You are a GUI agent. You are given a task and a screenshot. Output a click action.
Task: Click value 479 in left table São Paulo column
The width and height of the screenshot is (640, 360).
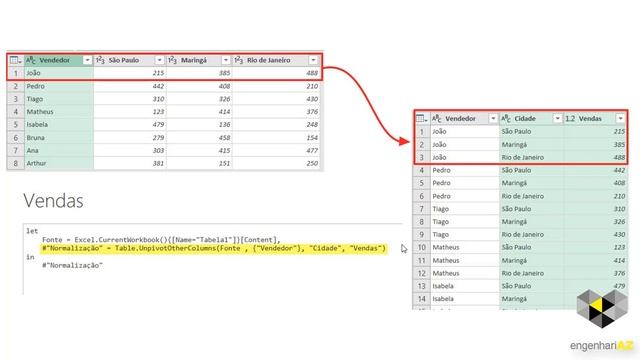point(130,124)
